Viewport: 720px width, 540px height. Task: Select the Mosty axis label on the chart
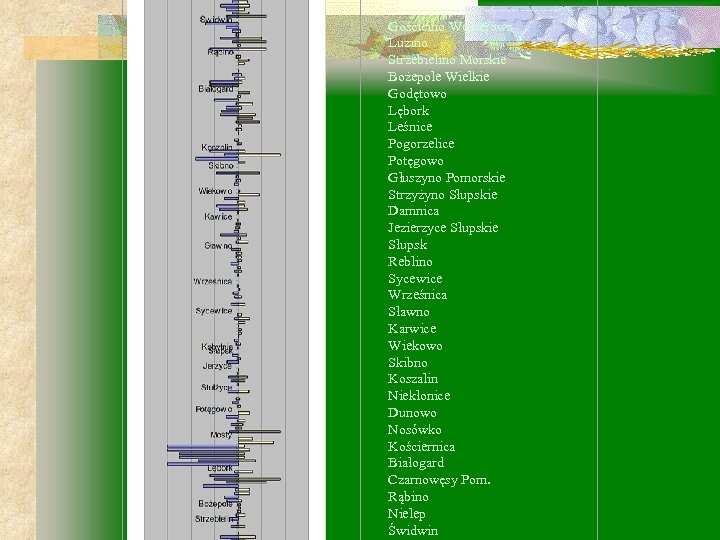coord(221,435)
